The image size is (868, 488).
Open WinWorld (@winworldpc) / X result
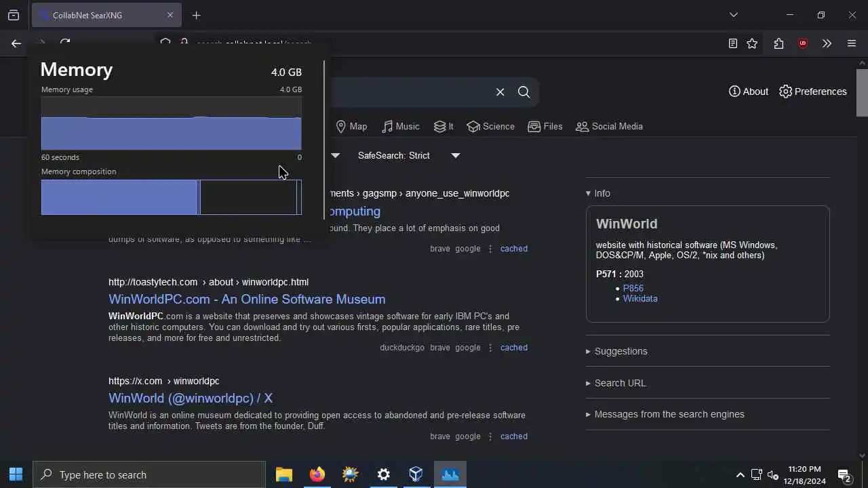point(191,398)
